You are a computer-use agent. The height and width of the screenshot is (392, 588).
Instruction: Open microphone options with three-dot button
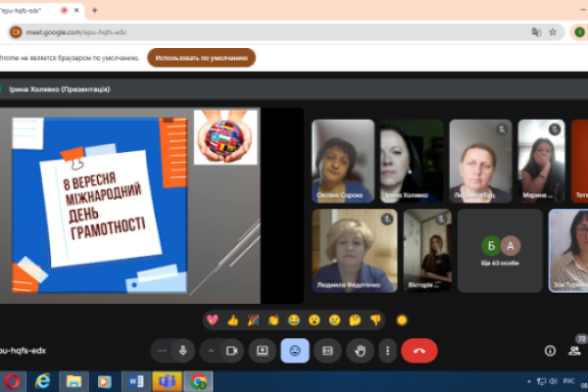click(161, 350)
